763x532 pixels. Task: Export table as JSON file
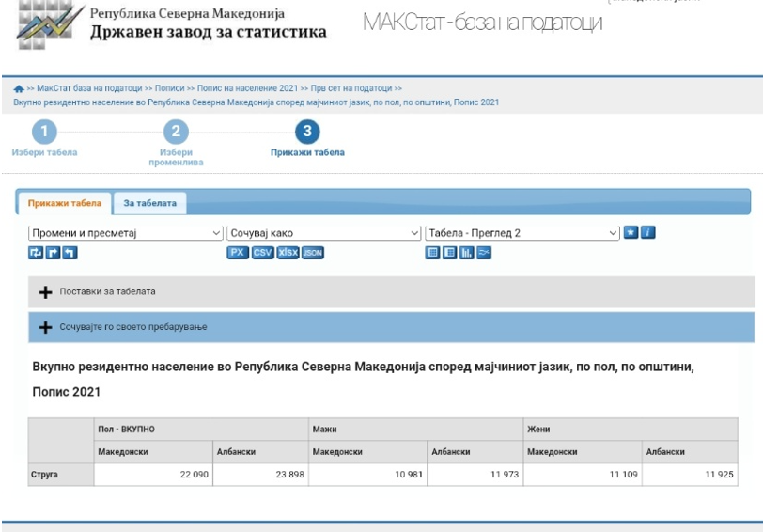(x=313, y=253)
